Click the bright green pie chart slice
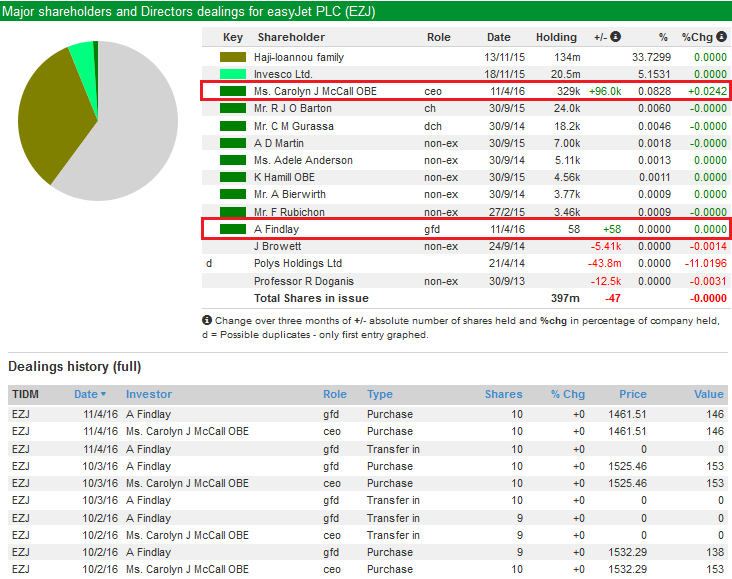This screenshot has width=732, height=579. 84,61
